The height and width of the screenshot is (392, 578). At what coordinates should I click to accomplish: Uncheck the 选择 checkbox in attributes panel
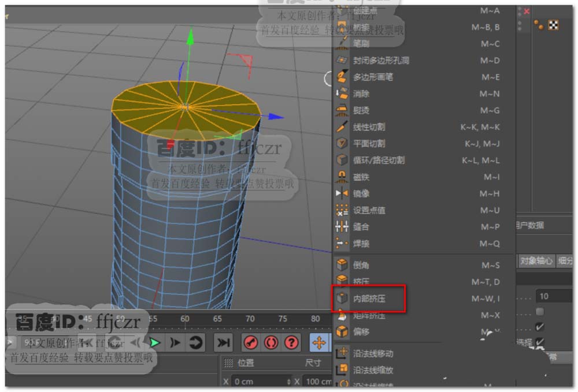point(539,342)
